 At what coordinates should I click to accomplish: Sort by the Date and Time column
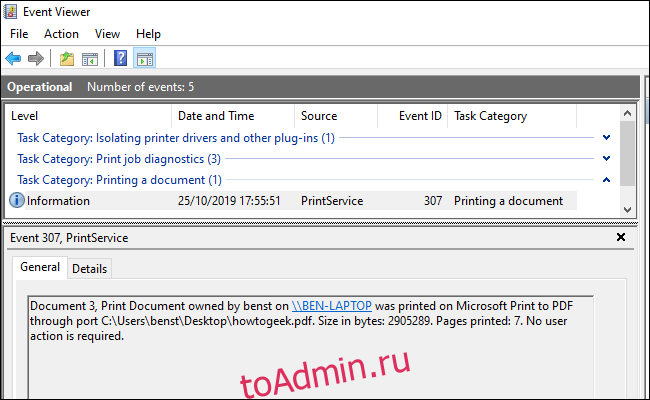(x=216, y=116)
